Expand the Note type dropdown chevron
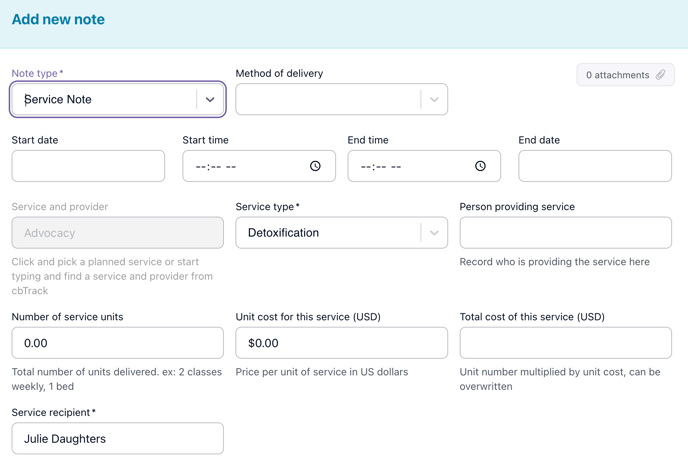 tap(210, 100)
